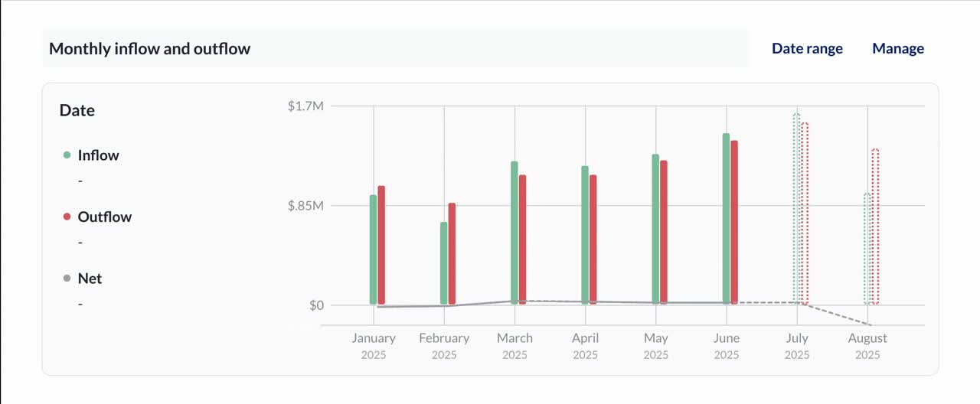Click May's red outflow bar
The height and width of the screenshot is (404, 980).
click(664, 233)
